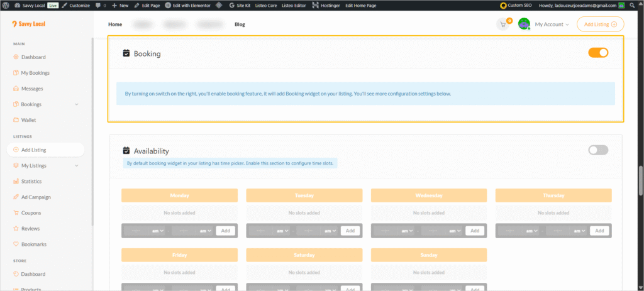Open Coupons in the sidebar
The image size is (644, 291).
(x=30, y=212)
